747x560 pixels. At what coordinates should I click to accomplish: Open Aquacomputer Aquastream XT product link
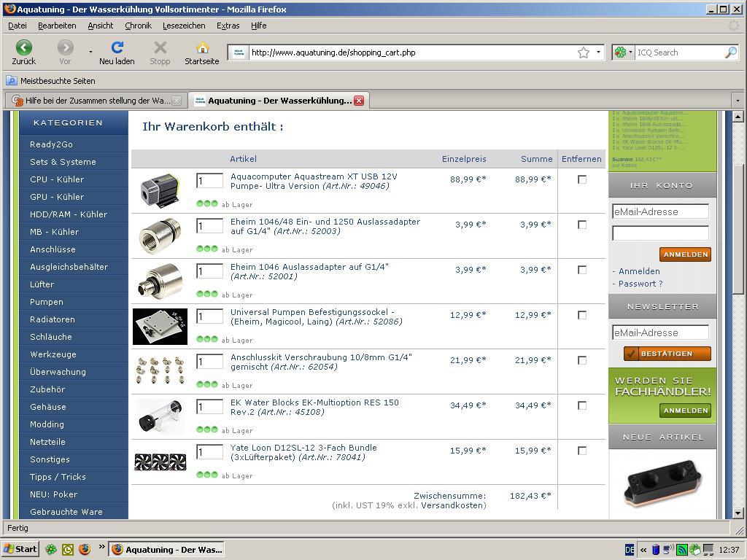(314, 181)
